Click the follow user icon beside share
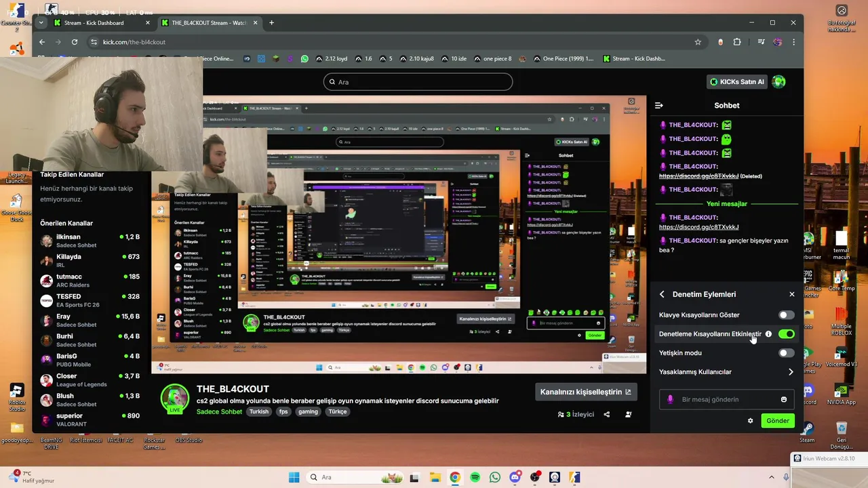This screenshot has width=868, height=488. point(629,414)
